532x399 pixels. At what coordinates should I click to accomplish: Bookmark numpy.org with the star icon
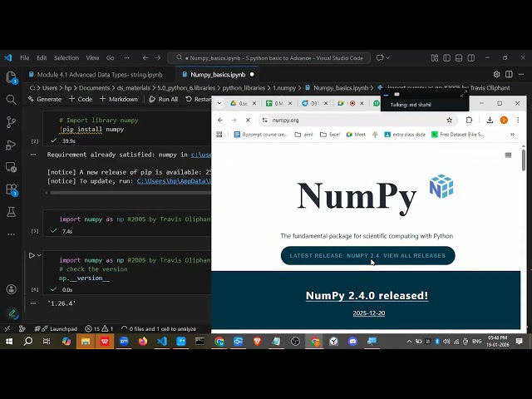pos(449,120)
